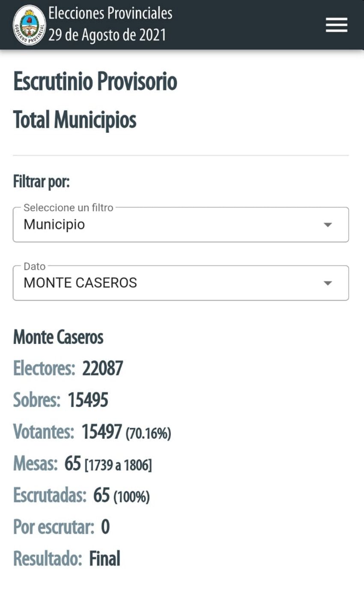This screenshot has height=598, width=364.
Task: Click the Mesas range 1739 a 1806
Action: (118, 465)
